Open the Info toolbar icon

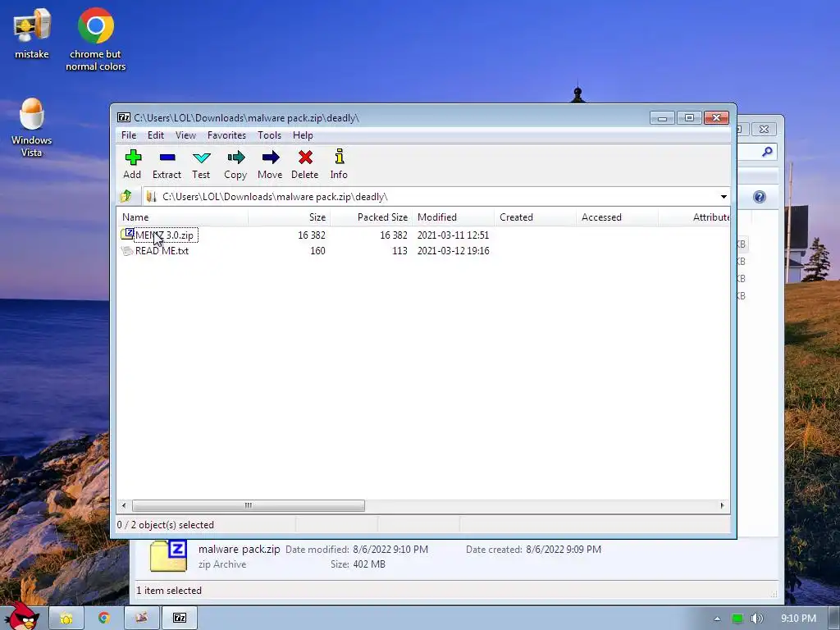(x=339, y=157)
